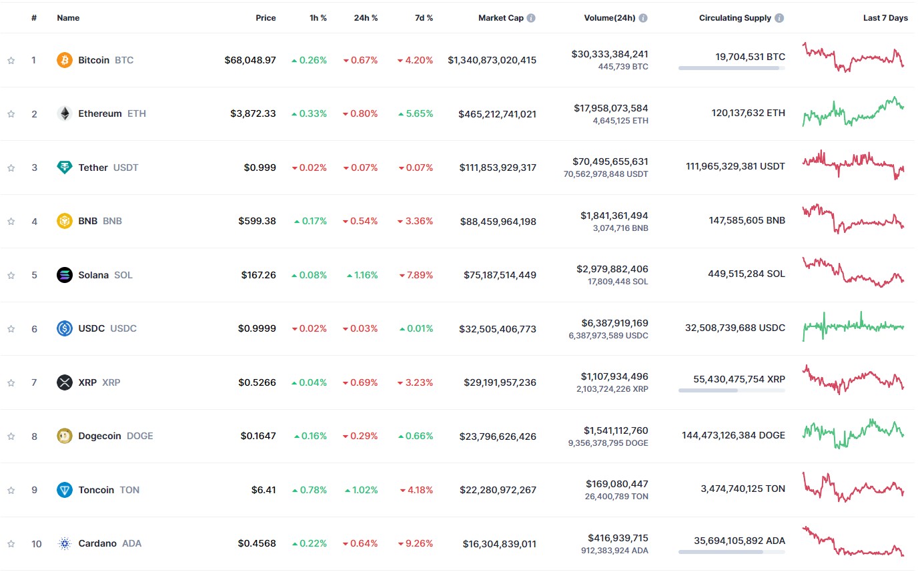Toggle the watchlist star for Bitcoin
The height and width of the screenshot is (572, 924).
point(11,59)
